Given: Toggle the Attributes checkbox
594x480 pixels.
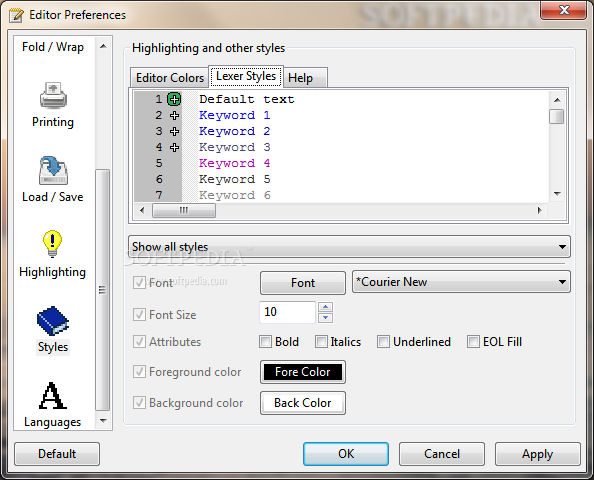Looking at the screenshot, I should [139, 341].
